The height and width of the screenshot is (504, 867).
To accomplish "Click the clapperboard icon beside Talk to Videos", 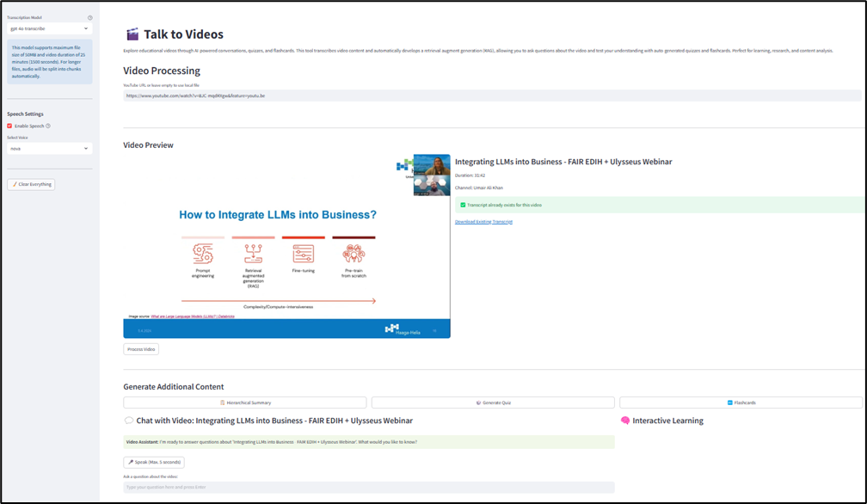I will (x=132, y=34).
